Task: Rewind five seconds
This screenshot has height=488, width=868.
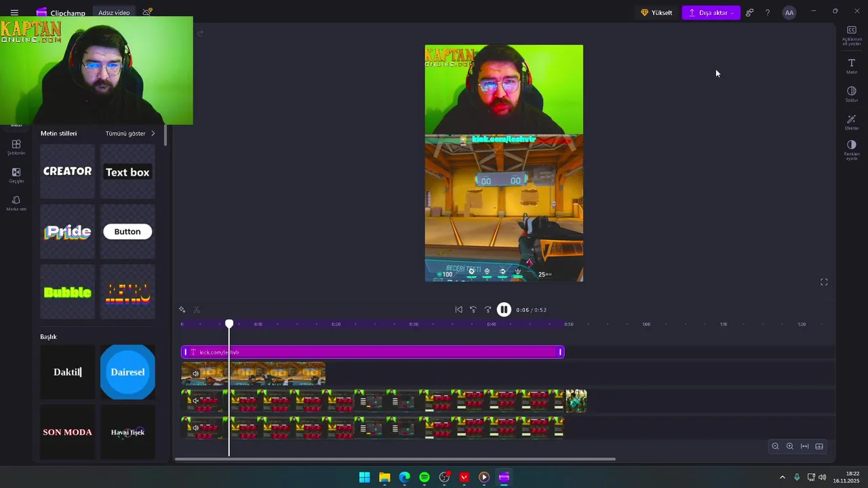Action: point(473,310)
